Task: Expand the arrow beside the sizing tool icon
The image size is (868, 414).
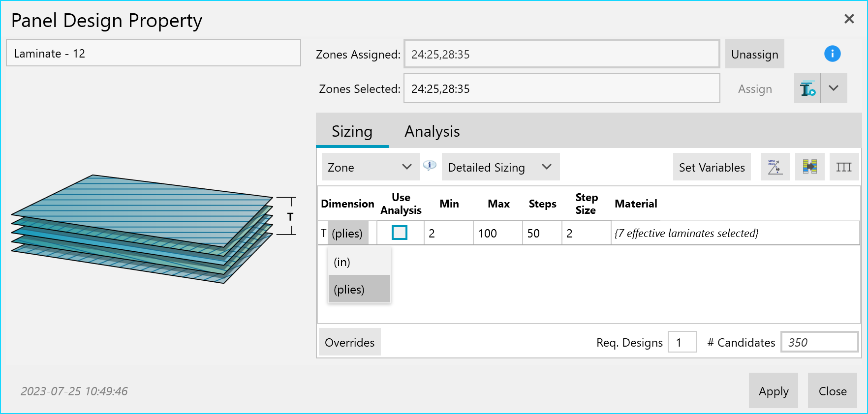Action: click(834, 89)
